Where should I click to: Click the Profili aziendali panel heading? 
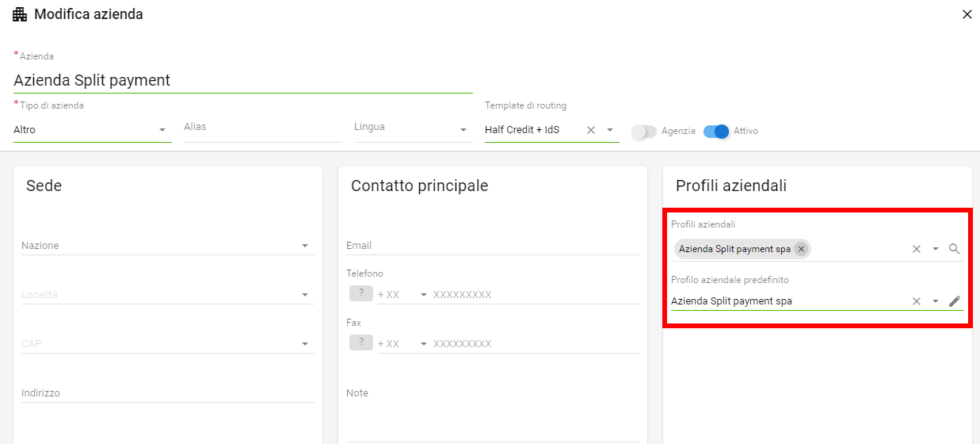tap(731, 186)
